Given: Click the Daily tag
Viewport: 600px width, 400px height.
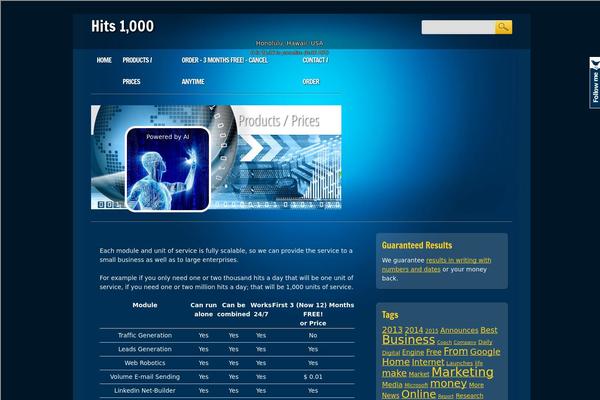Looking at the screenshot, I should coord(485,342).
